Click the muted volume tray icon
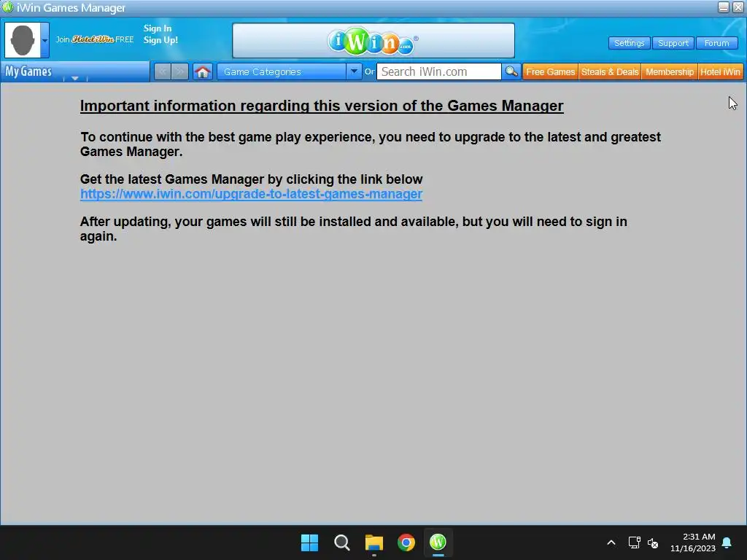 653,542
